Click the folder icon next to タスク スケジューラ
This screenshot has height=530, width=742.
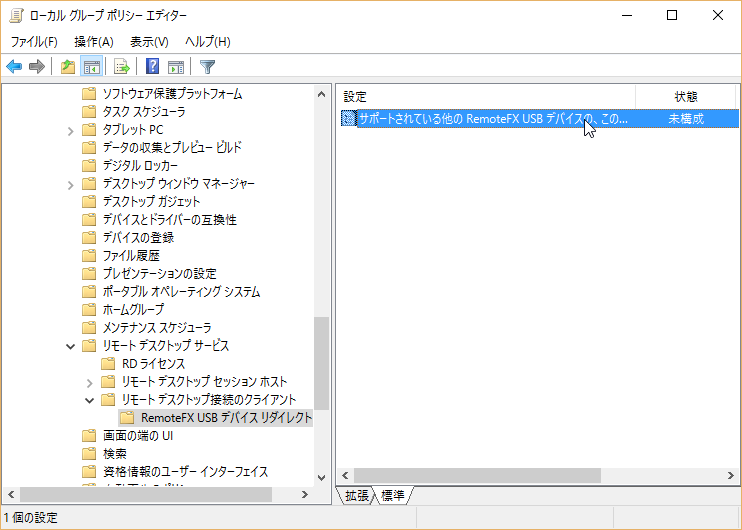pos(89,112)
